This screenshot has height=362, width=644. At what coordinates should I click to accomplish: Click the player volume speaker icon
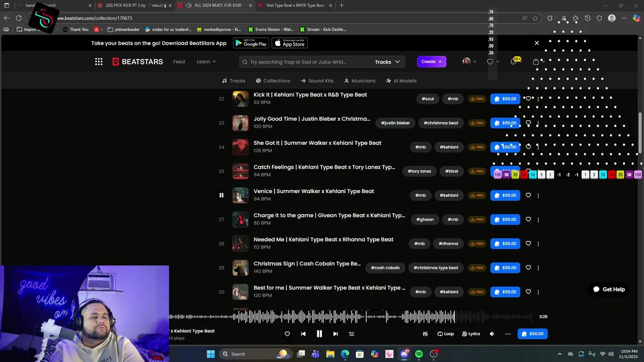[x=492, y=334]
